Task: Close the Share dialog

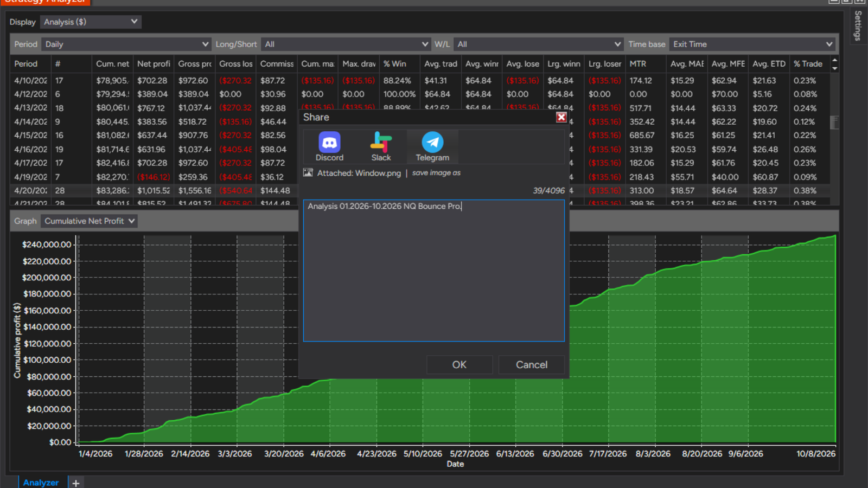Action: tap(561, 117)
